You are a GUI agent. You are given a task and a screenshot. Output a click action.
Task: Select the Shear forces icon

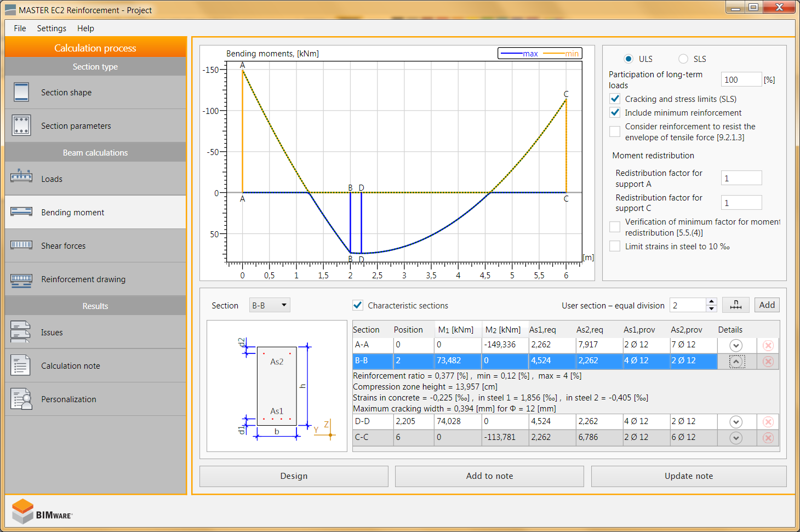(21, 245)
